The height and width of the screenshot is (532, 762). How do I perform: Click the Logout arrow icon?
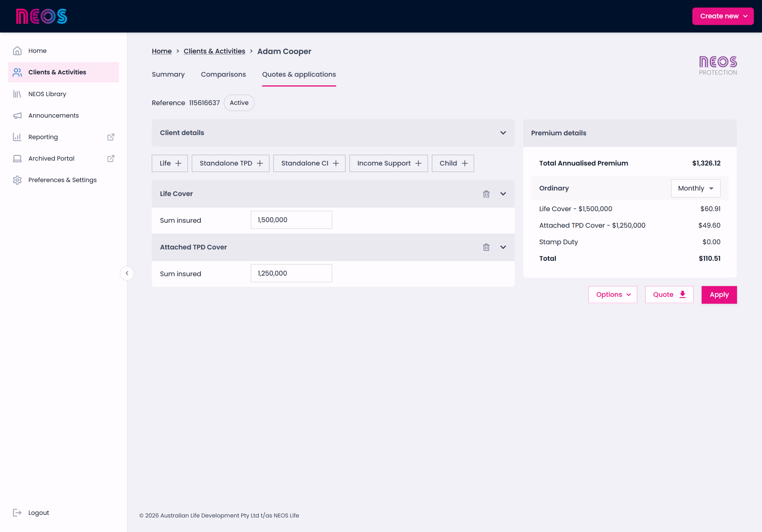[17, 513]
